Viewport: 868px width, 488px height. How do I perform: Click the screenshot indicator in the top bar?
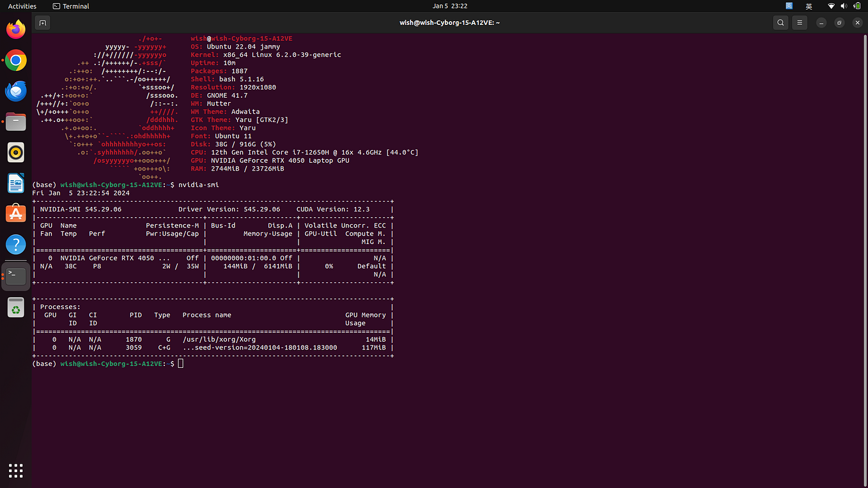click(x=789, y=6)
